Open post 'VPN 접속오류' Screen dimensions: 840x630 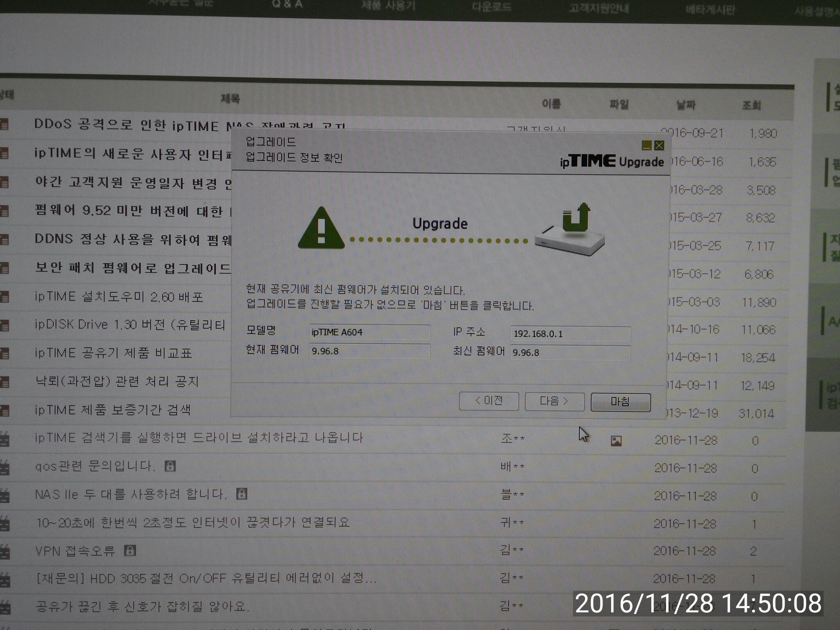[x=75, y=551]
